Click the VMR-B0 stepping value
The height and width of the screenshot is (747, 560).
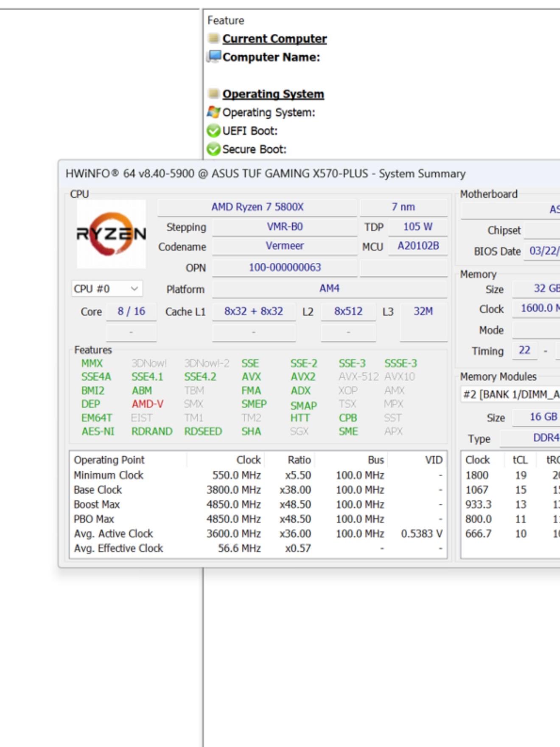click(x=285, y=227)
